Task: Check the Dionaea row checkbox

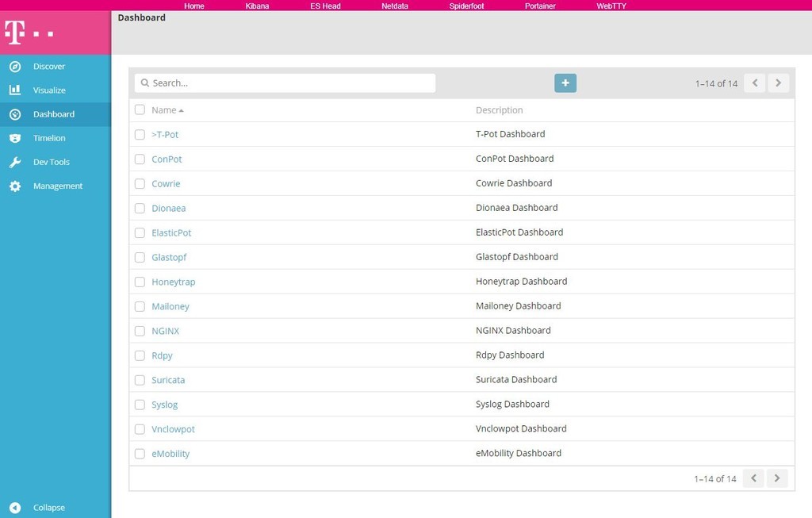Action: coord(140,209)
